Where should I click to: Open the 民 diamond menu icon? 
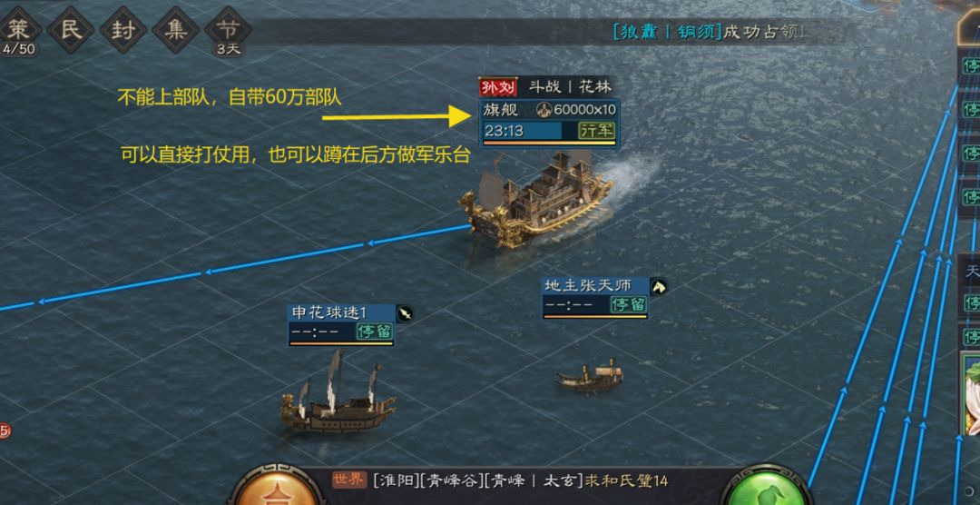coord(71,29)
